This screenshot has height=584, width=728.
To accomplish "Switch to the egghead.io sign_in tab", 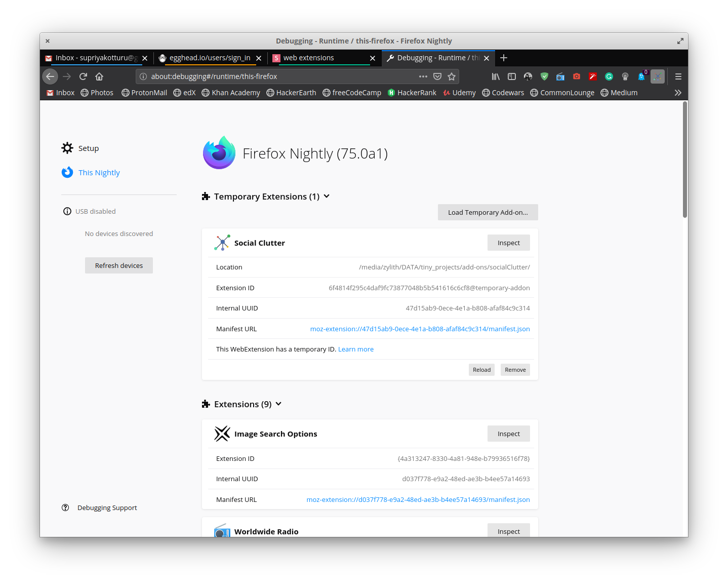I will coord(210,58).
